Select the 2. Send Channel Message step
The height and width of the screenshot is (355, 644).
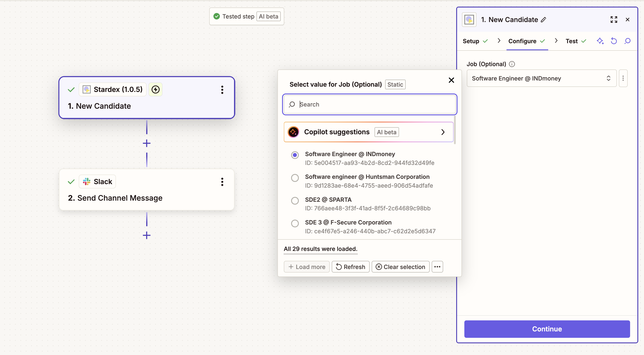click(147, 190)
